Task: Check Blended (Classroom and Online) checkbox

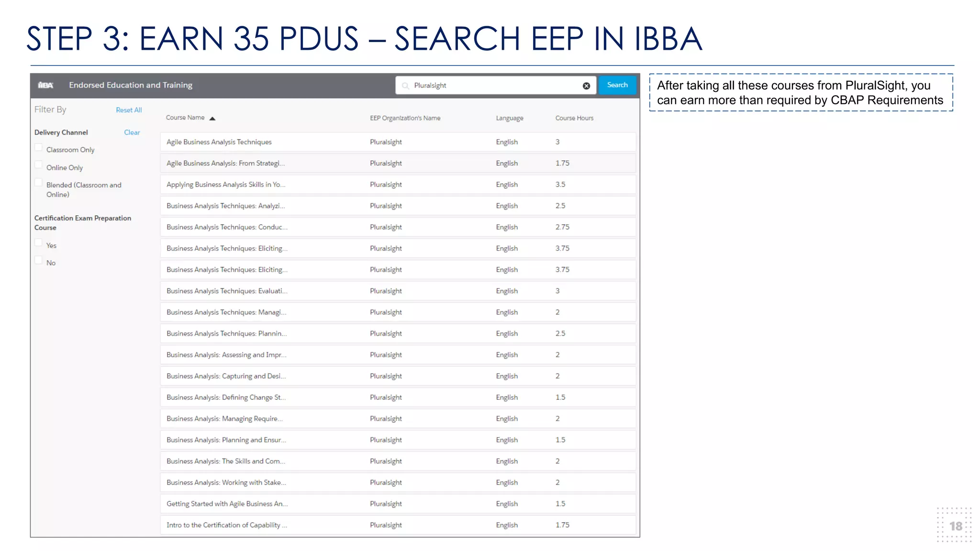Action: tap(39, 182)
